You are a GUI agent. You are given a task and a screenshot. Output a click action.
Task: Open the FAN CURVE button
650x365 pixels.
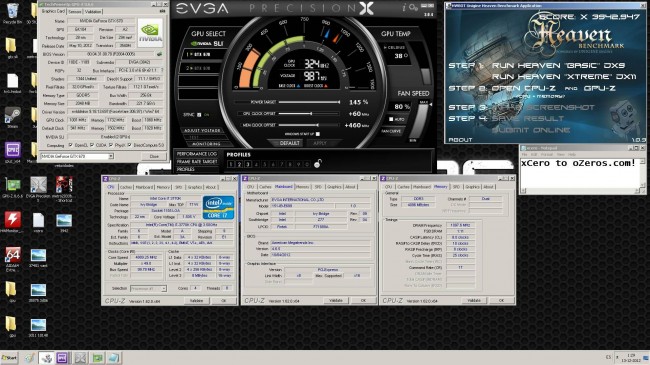391,131
